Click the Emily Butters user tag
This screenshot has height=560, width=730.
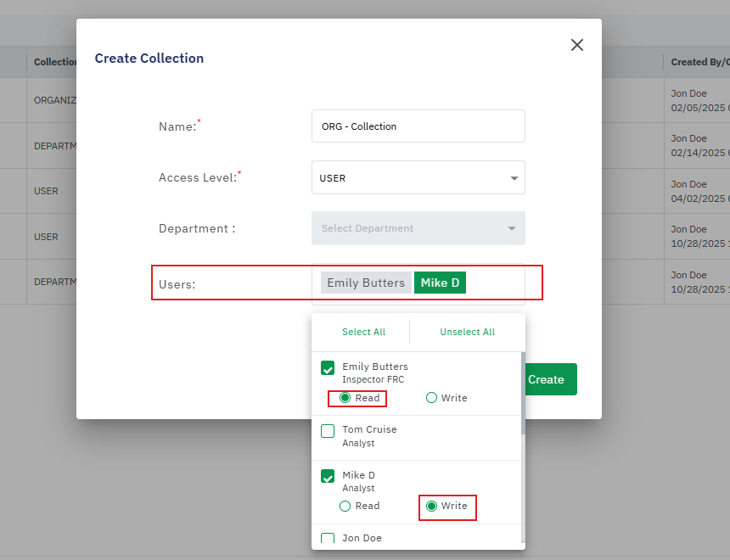pyautogui.click(x=366, y=283)
